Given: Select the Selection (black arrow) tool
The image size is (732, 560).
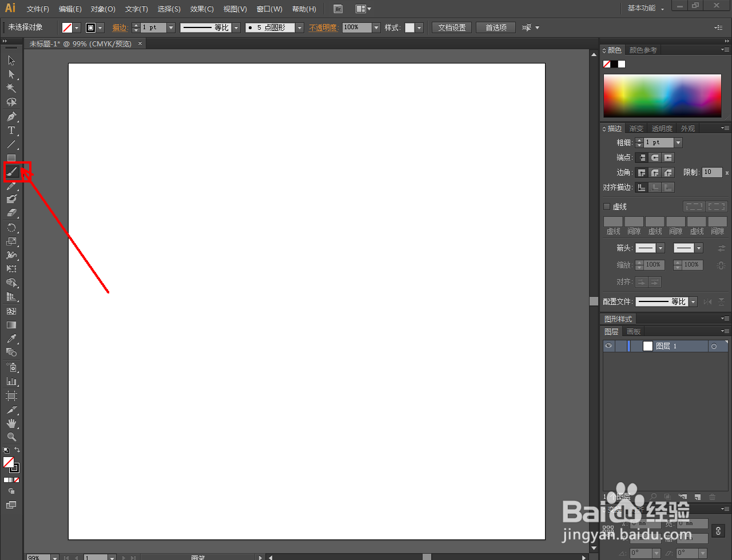Looking at the screenshot, I should (x=11, y=61).
